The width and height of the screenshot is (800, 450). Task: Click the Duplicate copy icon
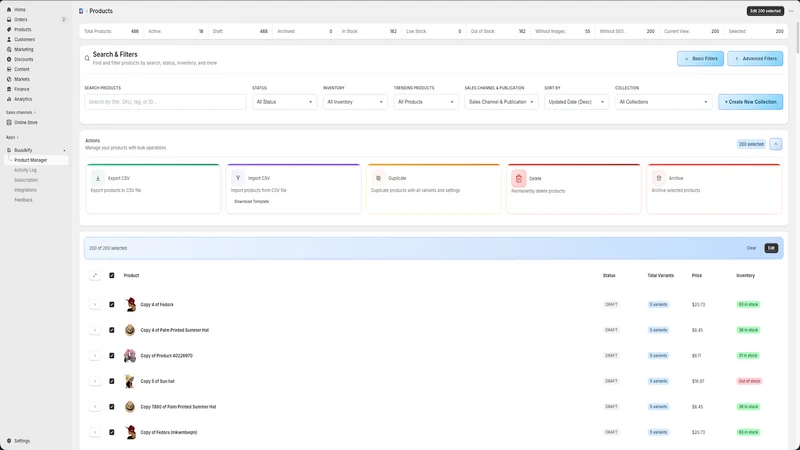(378, 178)
